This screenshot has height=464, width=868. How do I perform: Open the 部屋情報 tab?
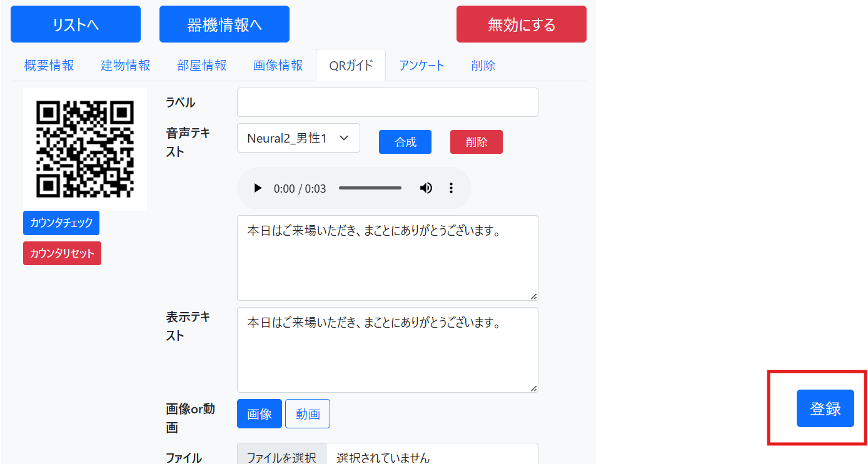(x=201, y=65)
